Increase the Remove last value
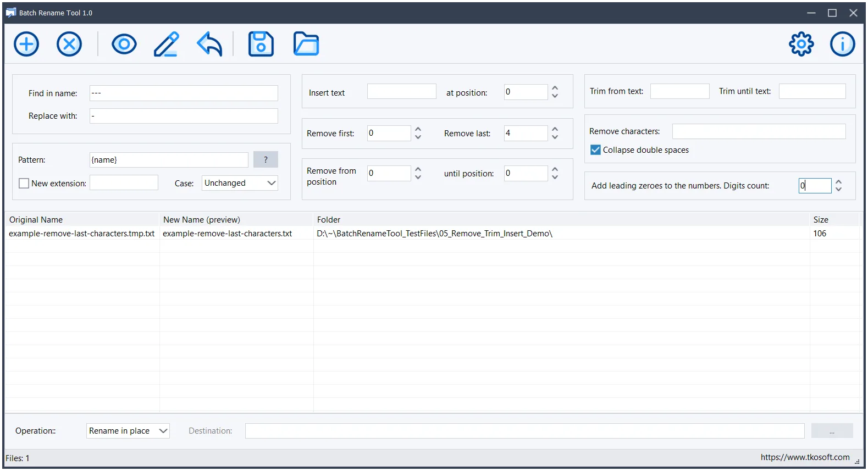The width and height of the screenshot is (868, 471). coord(555,129)
